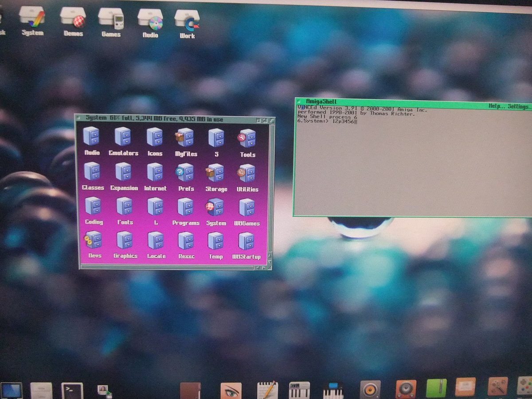The width and height of the screenshot is (532, 399).
Task: Click the System window horizontal scrollbar
Action: 167,267
